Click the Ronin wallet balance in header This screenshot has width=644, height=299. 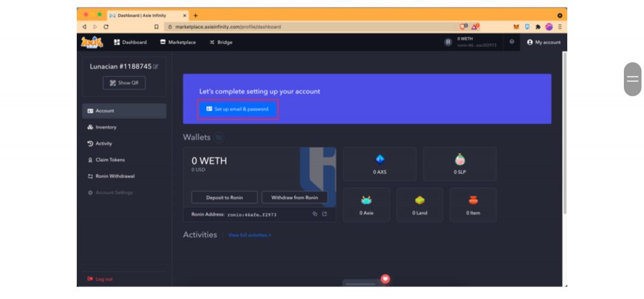471,42
